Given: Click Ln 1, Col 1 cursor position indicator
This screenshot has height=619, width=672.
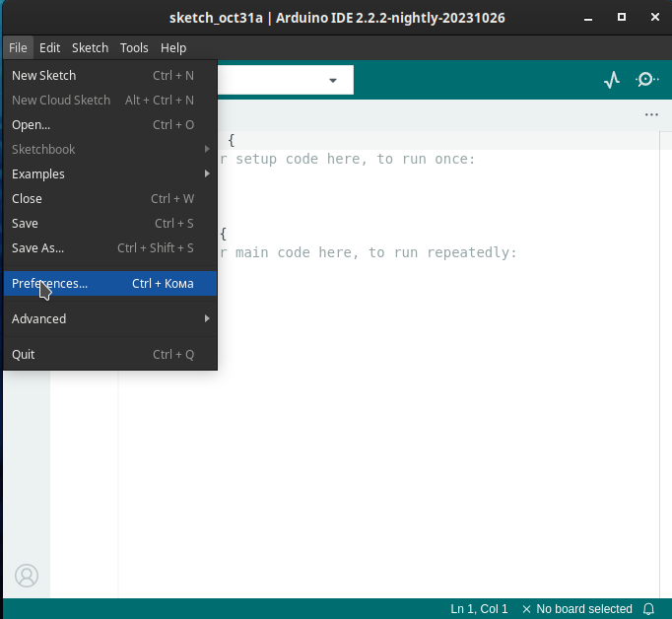Looking at the screenshot, I should (479, 609).
